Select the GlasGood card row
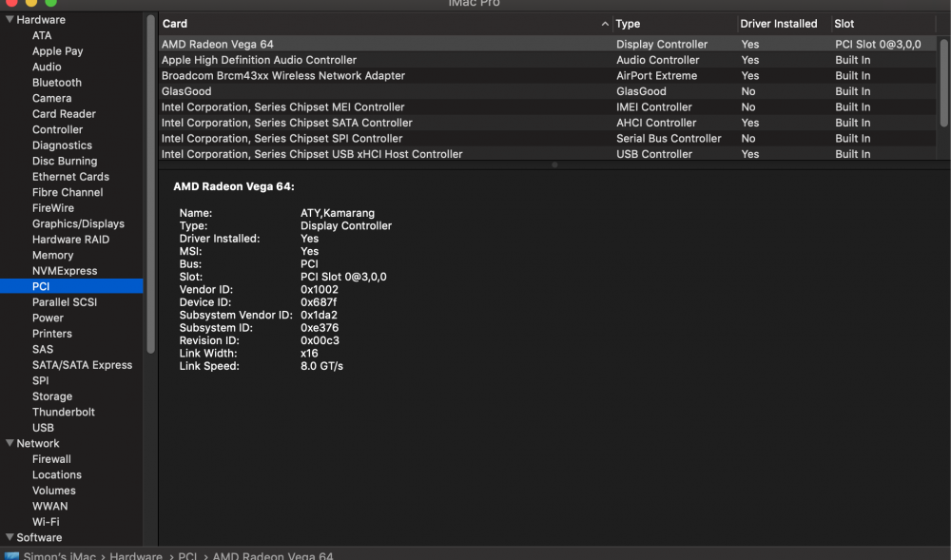This screenshot has width=951, height=560. 548,91
